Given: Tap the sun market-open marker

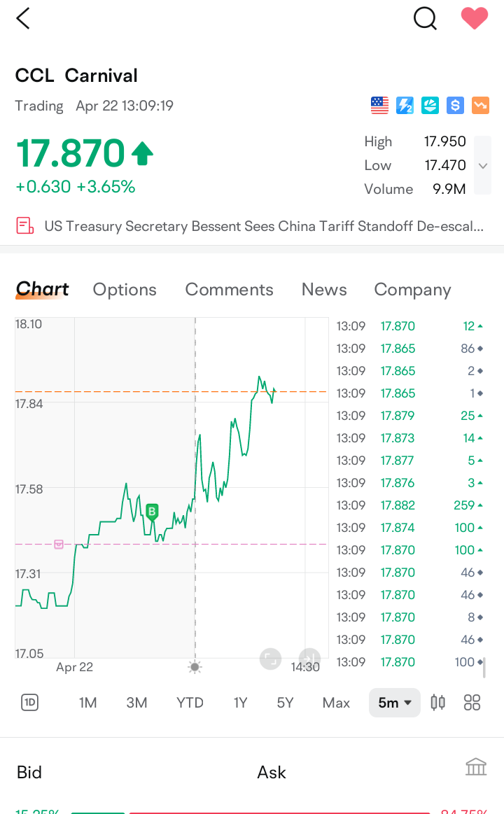Looking at the screenshot, I should point(195,667).
